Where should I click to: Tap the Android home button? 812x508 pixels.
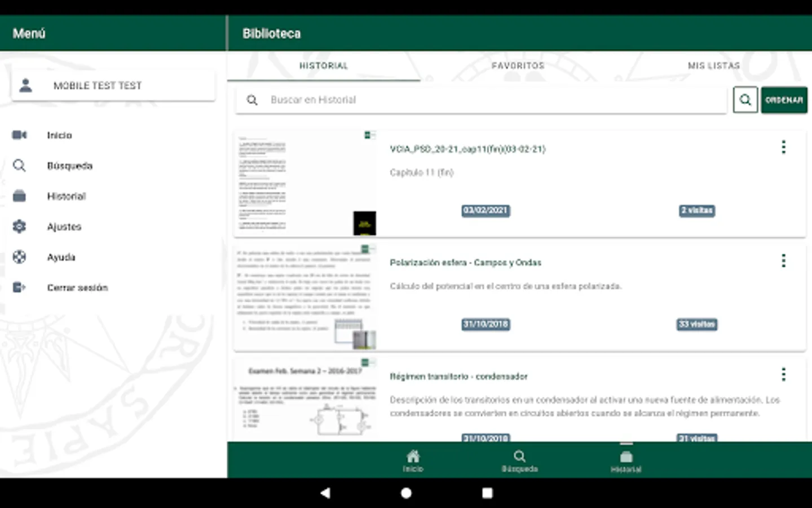[x=406, y=493]
